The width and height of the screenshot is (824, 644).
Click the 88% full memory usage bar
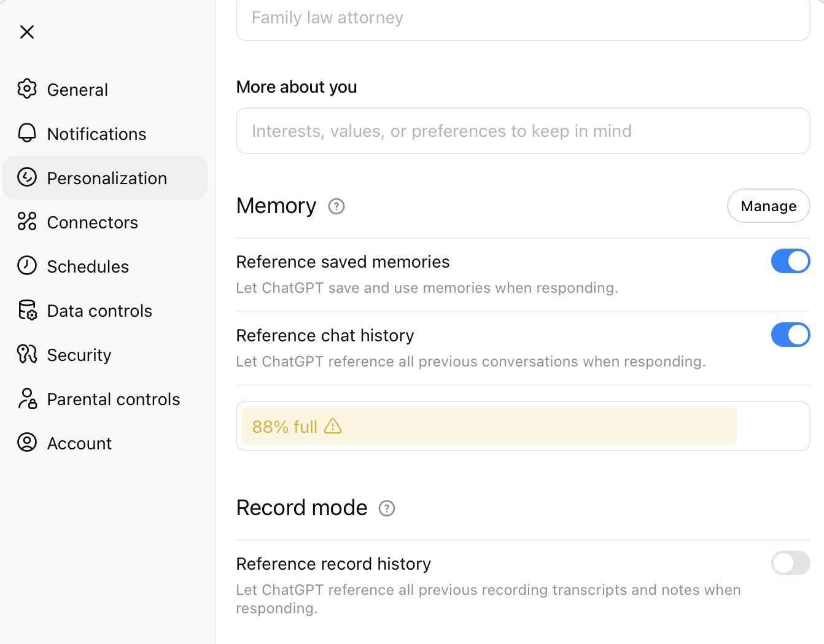pos(489,426)
